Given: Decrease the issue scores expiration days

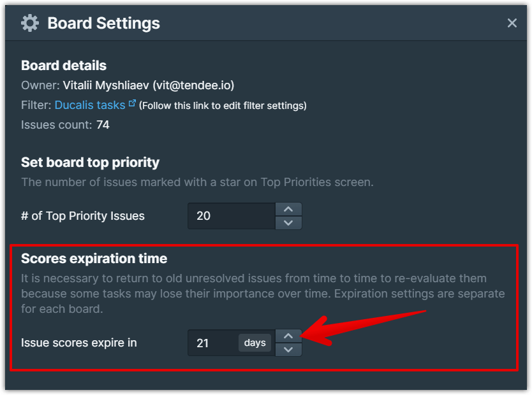Looking at the screenshot, I should [x=288, y=349].
